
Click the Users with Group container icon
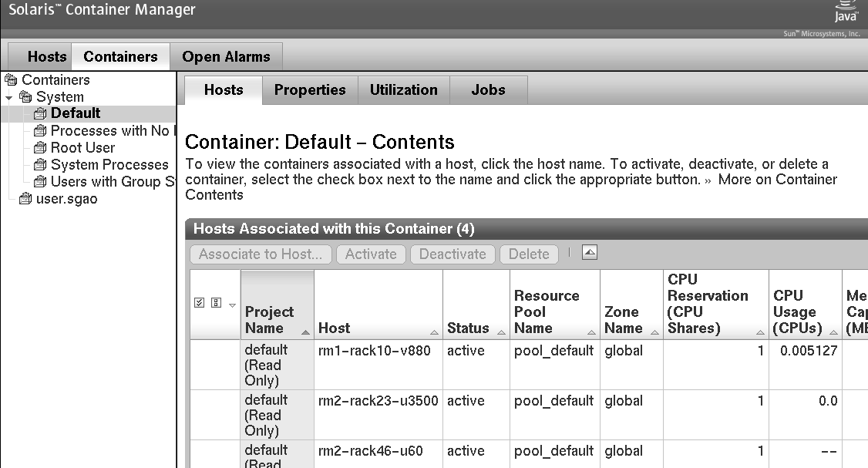40,182
